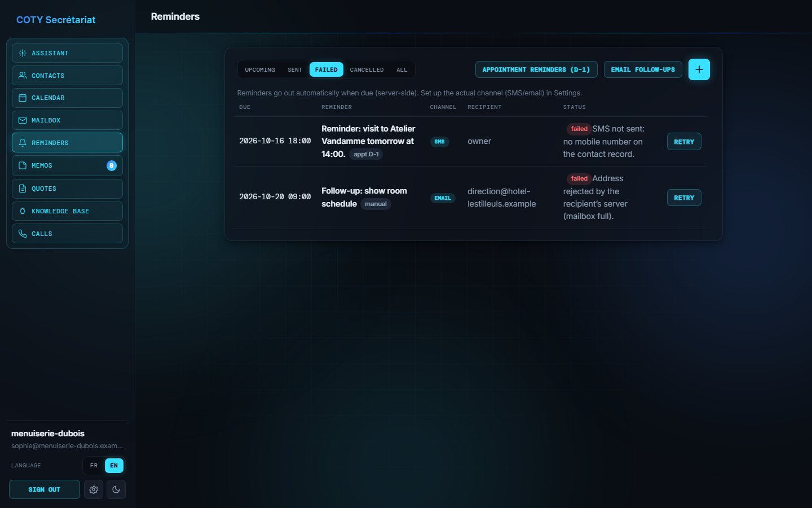Toggle dark mode with the moon icon
Viewport: 812px width, 508px height.
point(116,489)
